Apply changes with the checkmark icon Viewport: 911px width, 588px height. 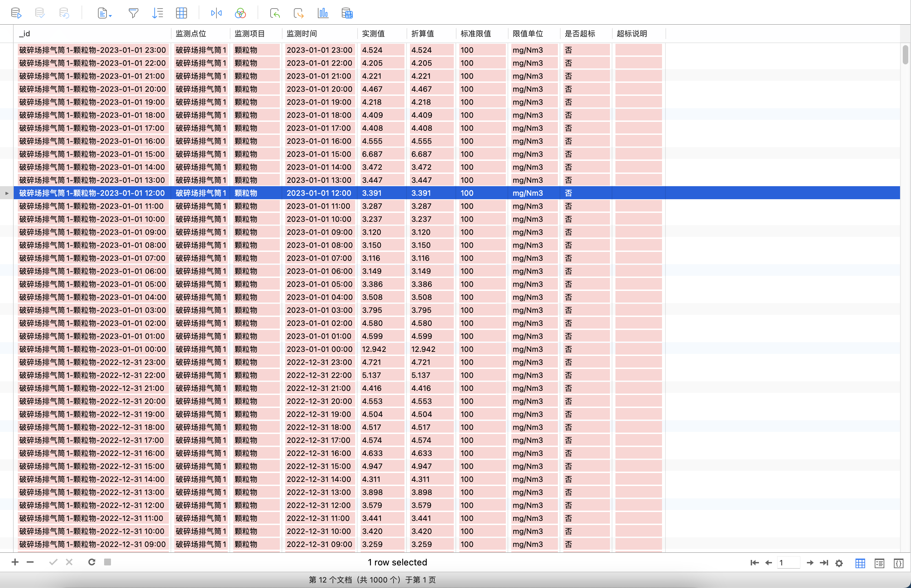click(53, 562)
